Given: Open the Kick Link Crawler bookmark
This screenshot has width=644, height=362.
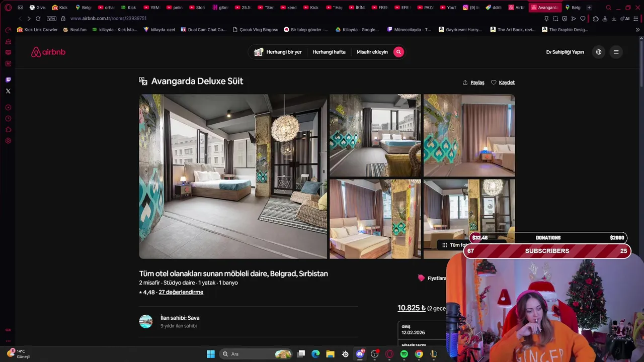Looking at the screenshot, I should [37, 30].
